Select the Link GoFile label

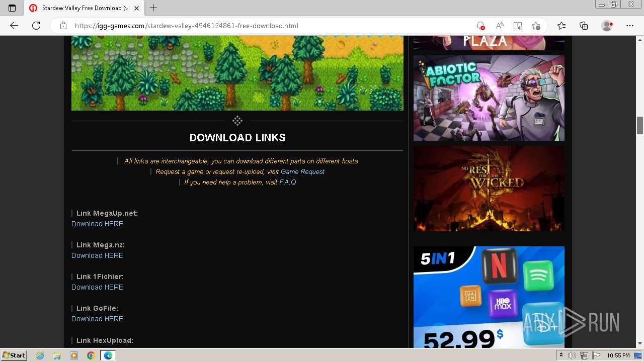pos(97,308)
